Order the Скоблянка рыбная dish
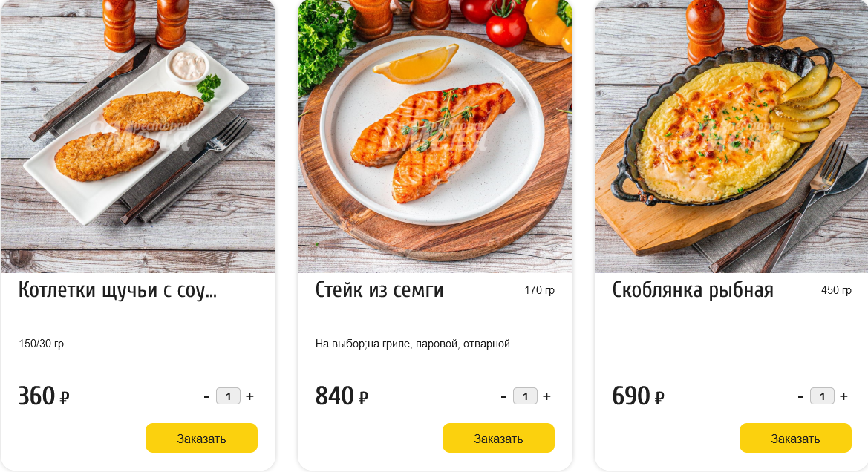The height and width of the screenshot is (472, 868). (x=795, y=439)
